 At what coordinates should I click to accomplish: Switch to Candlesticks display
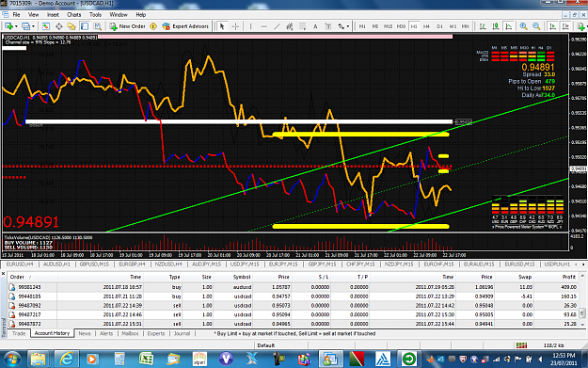tap(496, 26)
